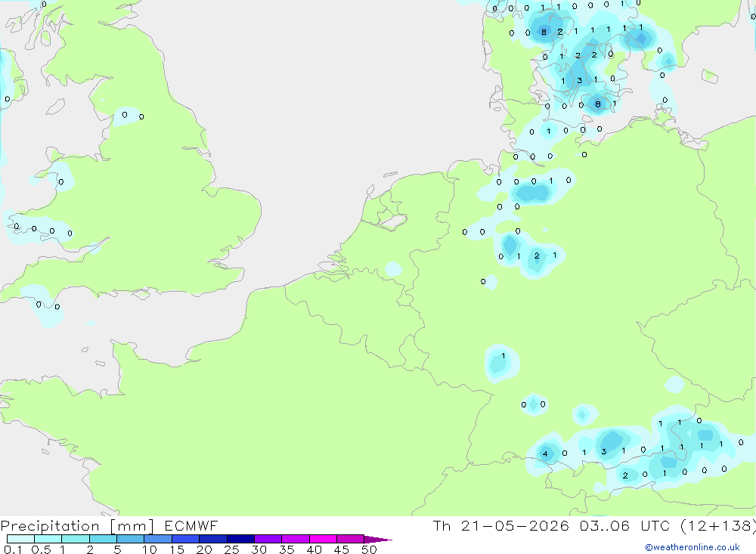Click the 25–30 mm legend color box
Viewport: 756px width, 554px height.
(x=240, y=539)
